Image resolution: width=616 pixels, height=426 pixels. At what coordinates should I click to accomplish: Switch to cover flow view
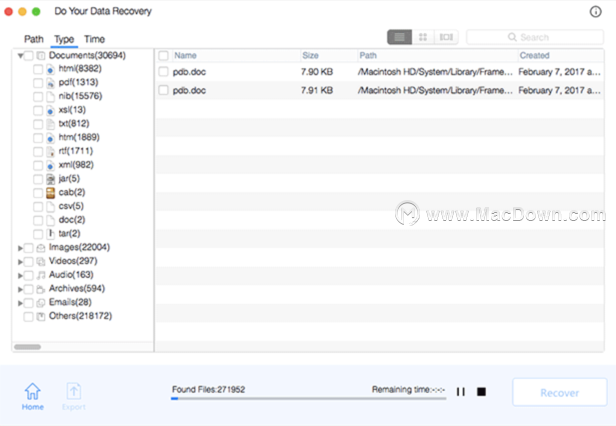[446, 37]
